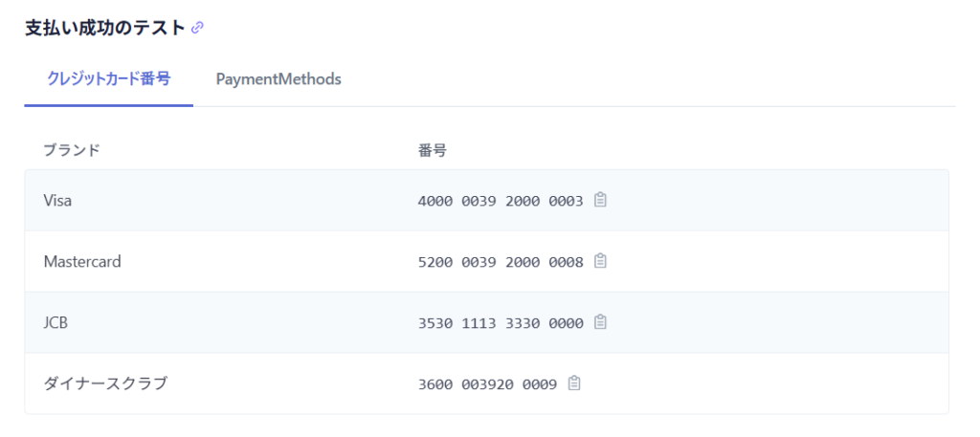The height and width of the screenshot is (437, 980).
Task: Click the 3600 group in Diners number
Action: [435, 383]
